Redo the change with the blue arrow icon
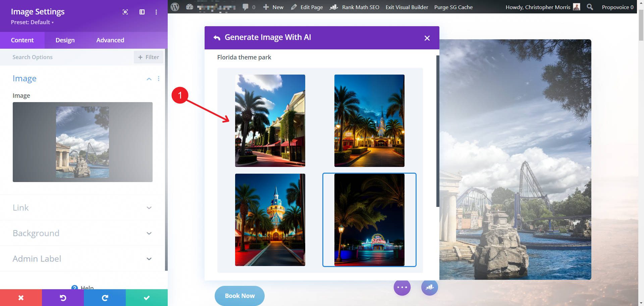The height and width of the screenshot is (306, 644). pos(105,297)
